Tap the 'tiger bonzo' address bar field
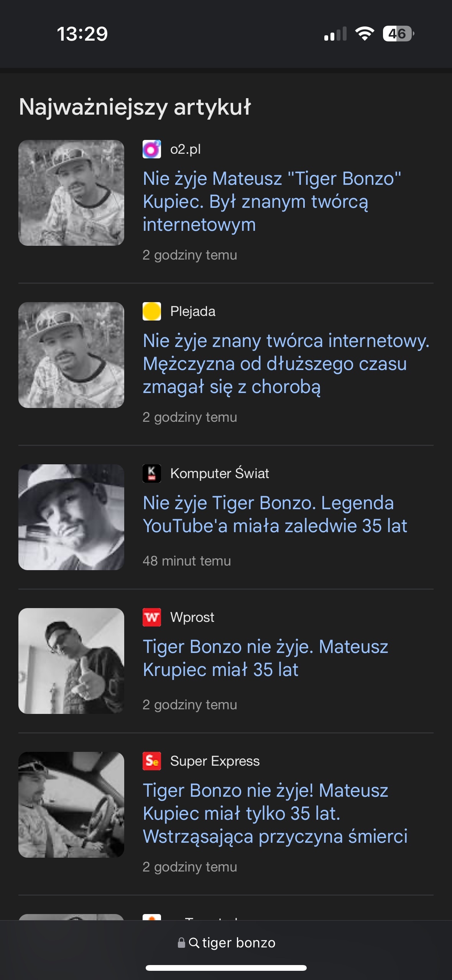 point(238,943)
